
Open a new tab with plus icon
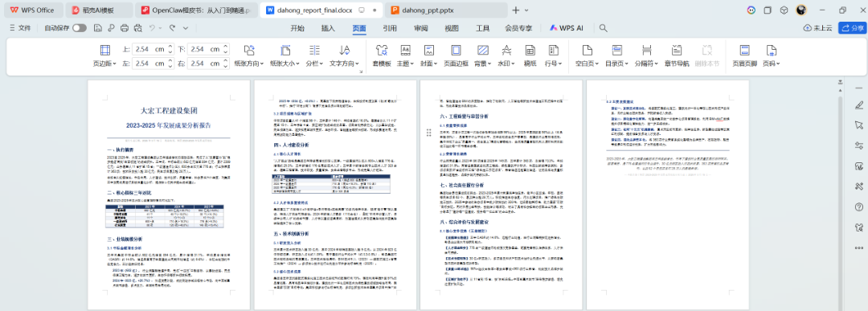tap(516, 10)
